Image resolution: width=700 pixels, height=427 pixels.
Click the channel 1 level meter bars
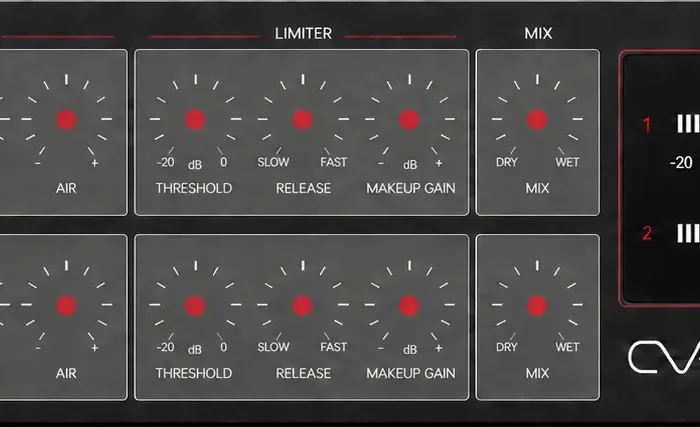(688, 124)
